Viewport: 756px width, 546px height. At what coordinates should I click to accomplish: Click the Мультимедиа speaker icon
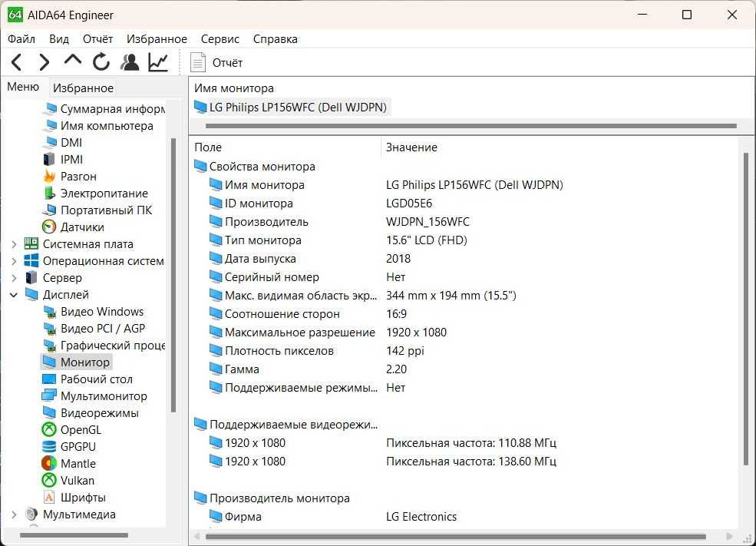31,515
